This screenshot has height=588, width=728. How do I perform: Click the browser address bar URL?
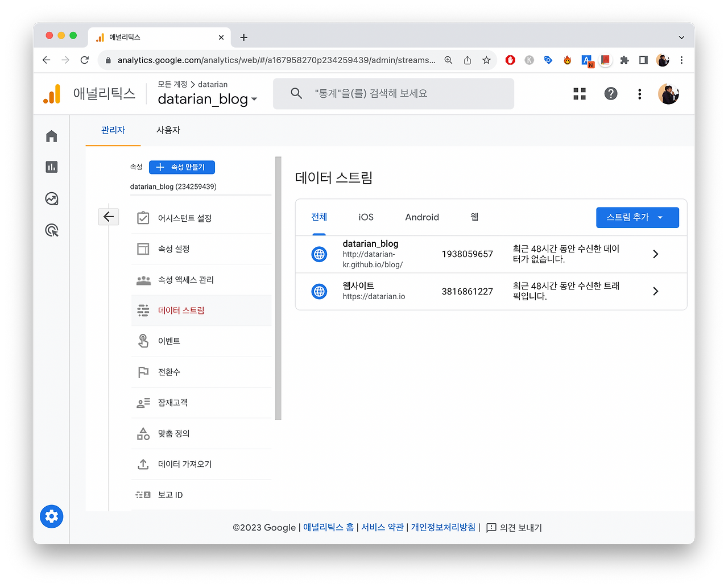point(276,60)
